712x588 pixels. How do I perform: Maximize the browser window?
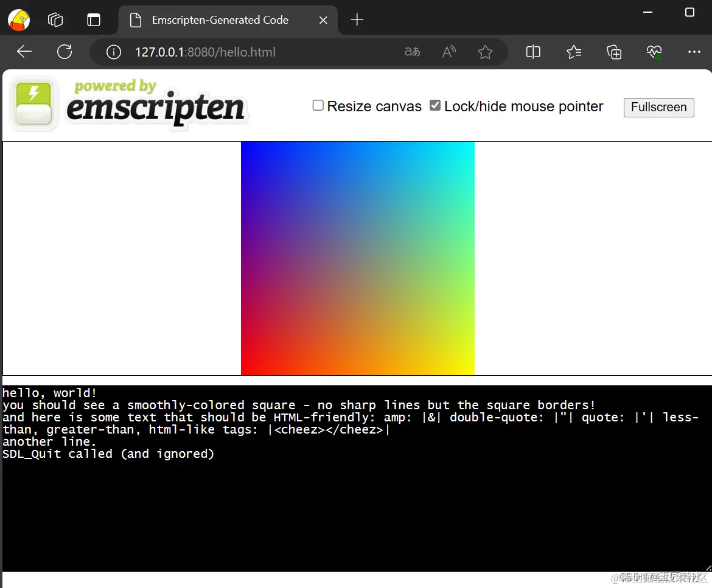(689, 12)
